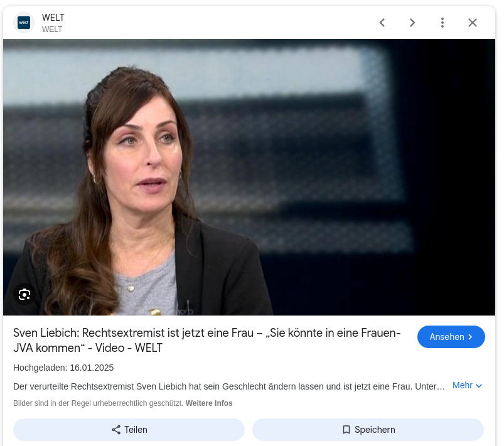Click the truncated description text about Sven Liebich

point(229,386)
